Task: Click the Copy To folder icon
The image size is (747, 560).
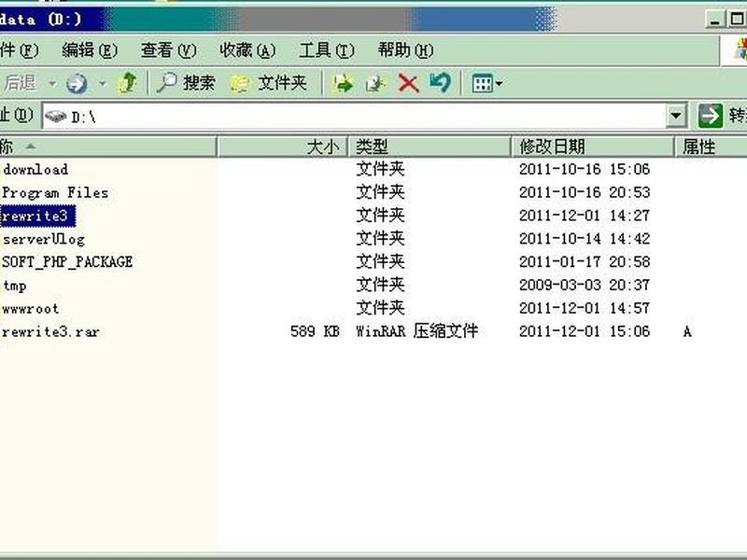Action: click(x=376, y=84)
